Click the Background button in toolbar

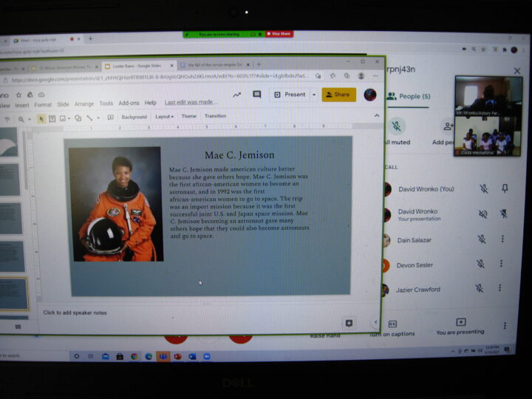pyautogui.click(x=134, y=117)
